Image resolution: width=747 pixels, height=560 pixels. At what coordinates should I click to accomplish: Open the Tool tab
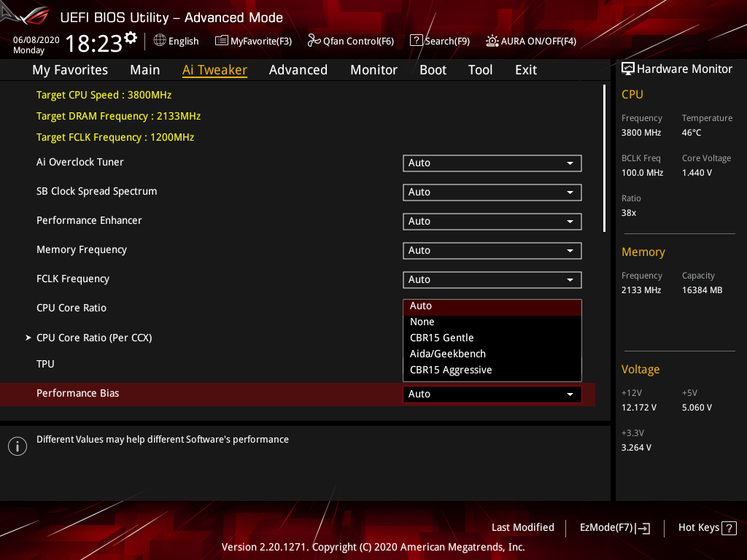pyautogui.click(x=480, y=70)
